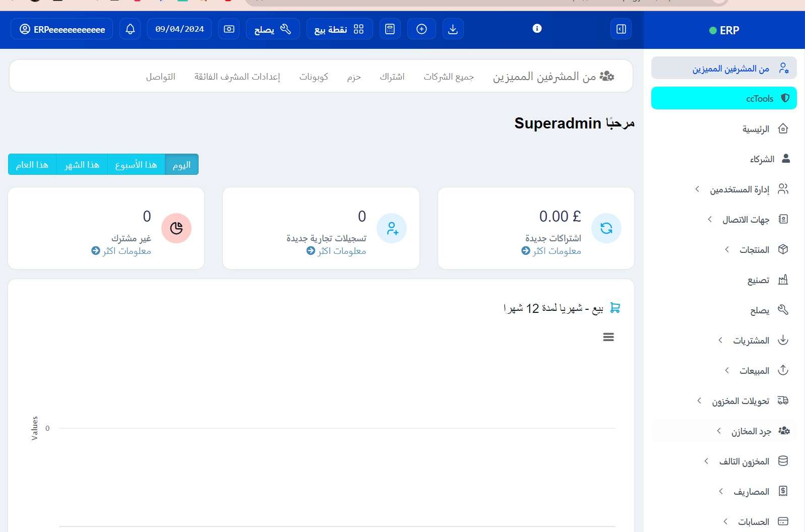Expand المنتجات sidebar menu
This screenshot has width=805, height=532.
(754, 250)
